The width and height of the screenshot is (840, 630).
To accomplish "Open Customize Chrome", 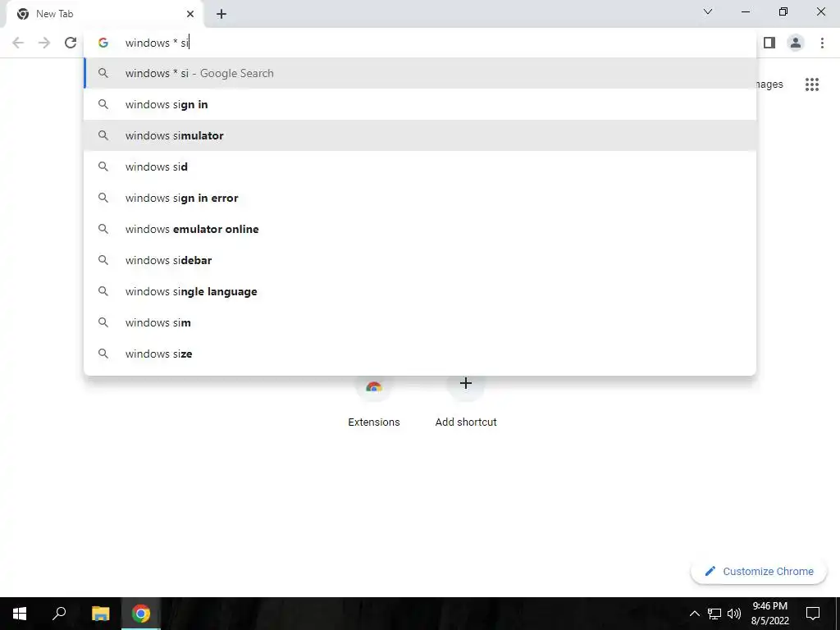I will click(x=759, y=571).
